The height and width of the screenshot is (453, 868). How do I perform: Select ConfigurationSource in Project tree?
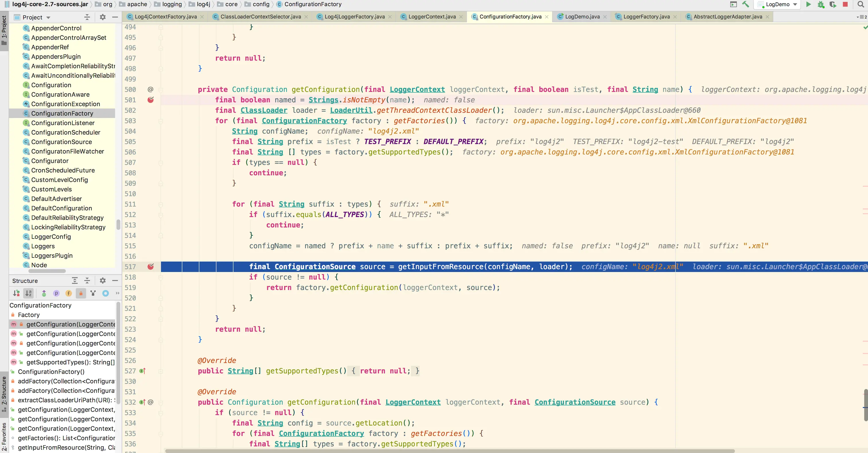pyautogui.click(x=62, y=142)
